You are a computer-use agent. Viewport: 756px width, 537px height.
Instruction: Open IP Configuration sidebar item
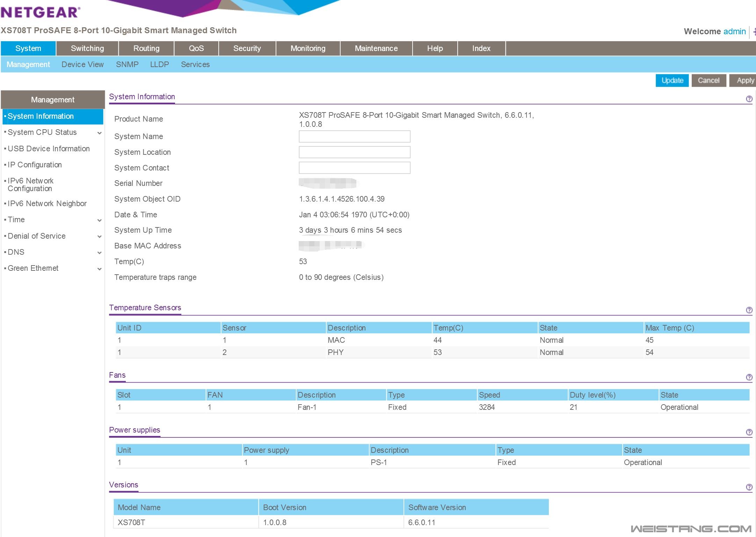pos(35,165)
